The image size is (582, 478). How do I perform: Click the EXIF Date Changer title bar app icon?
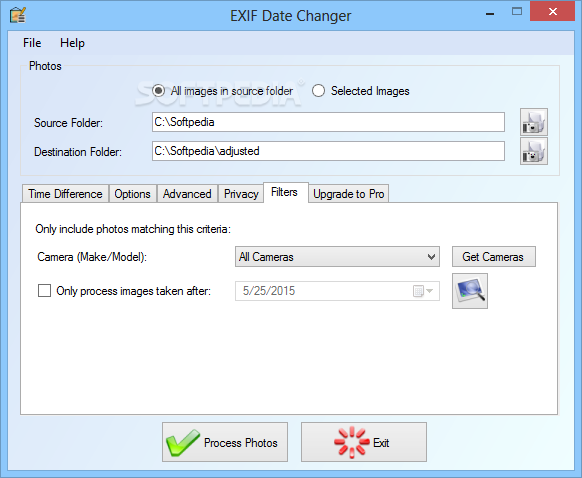18,15
